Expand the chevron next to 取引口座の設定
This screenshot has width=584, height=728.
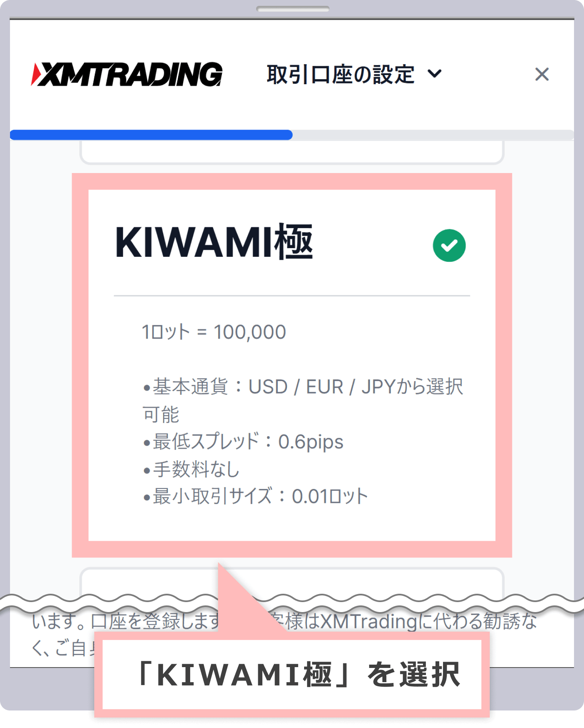(434, 74)
